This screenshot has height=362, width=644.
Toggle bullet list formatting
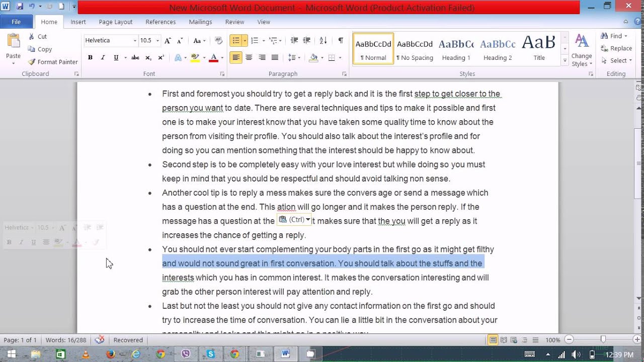[235, 41]
